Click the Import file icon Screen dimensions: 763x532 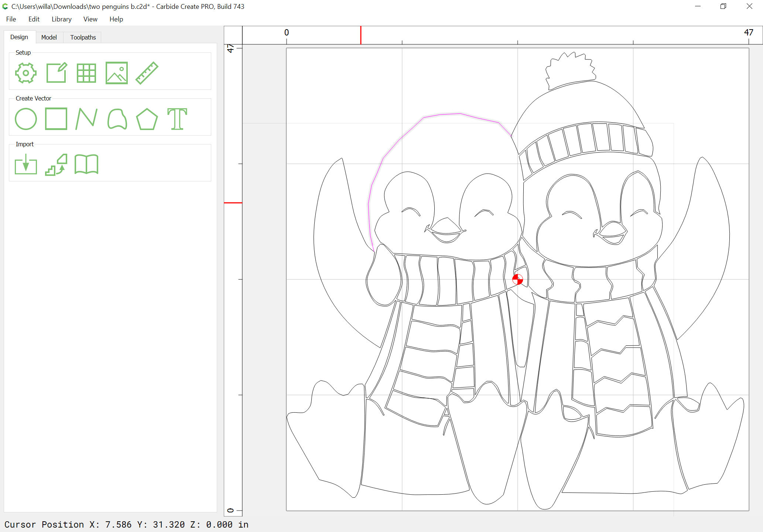tap(26, 165)
